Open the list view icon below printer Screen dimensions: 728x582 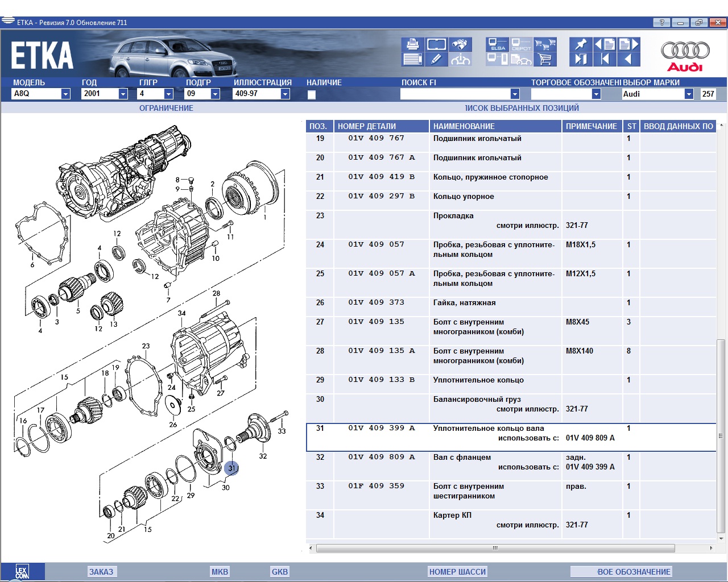coord(413,59)
